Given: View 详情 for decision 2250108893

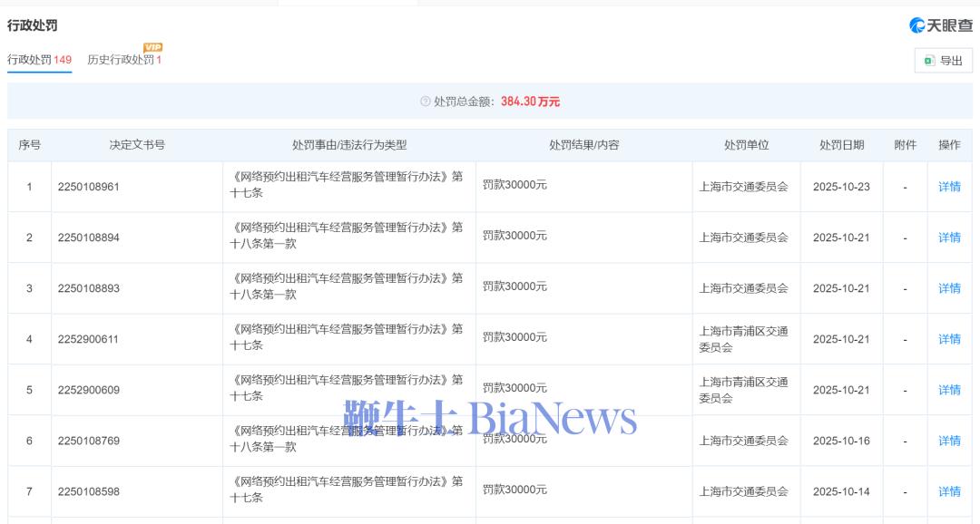Looking at the screenshot, I should [949, 288].
